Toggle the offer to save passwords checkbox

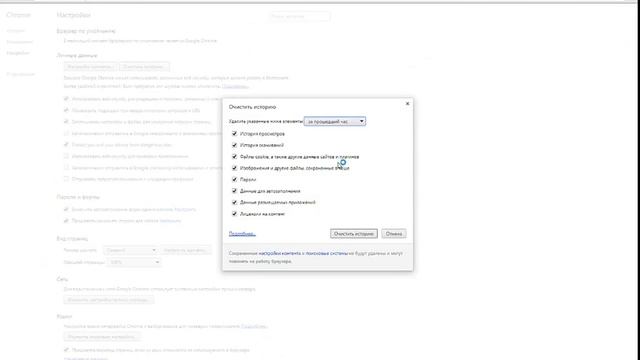66,221
